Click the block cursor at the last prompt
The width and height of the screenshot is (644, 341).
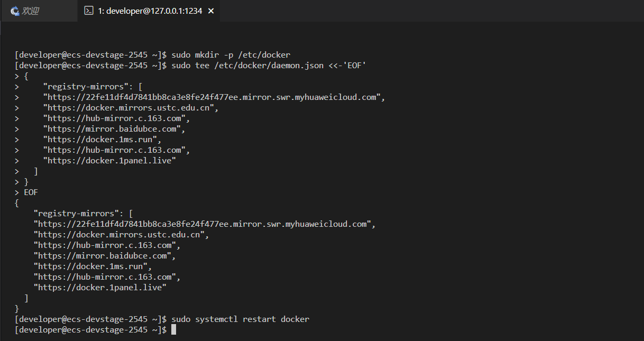[173, 330]
